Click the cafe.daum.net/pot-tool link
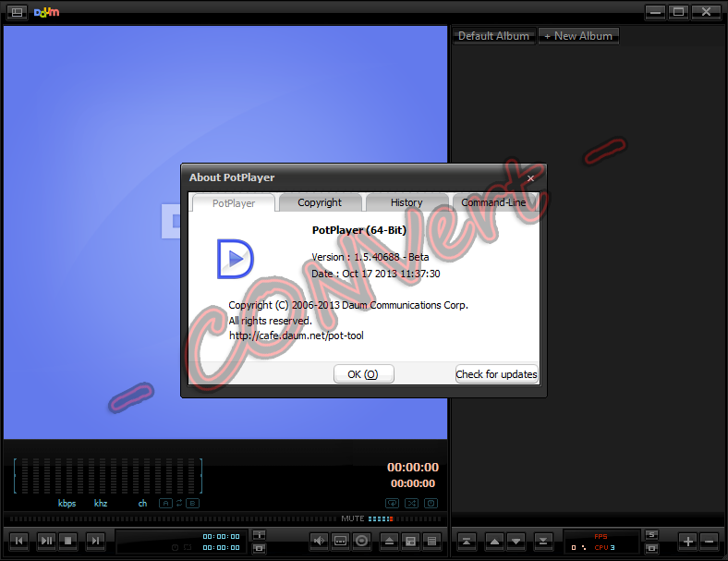728x561 pixels. pyautogui.click(x=297, y=335)
